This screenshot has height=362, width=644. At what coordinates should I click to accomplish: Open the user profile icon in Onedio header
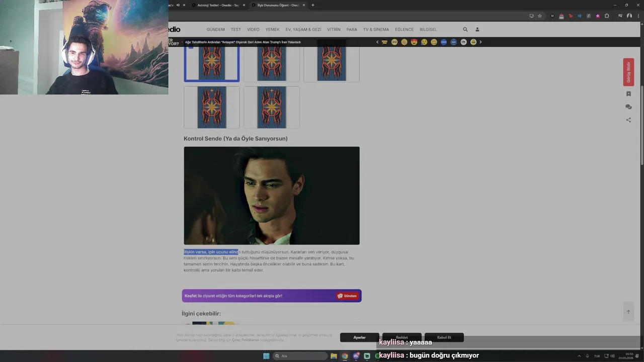point(477,30)
